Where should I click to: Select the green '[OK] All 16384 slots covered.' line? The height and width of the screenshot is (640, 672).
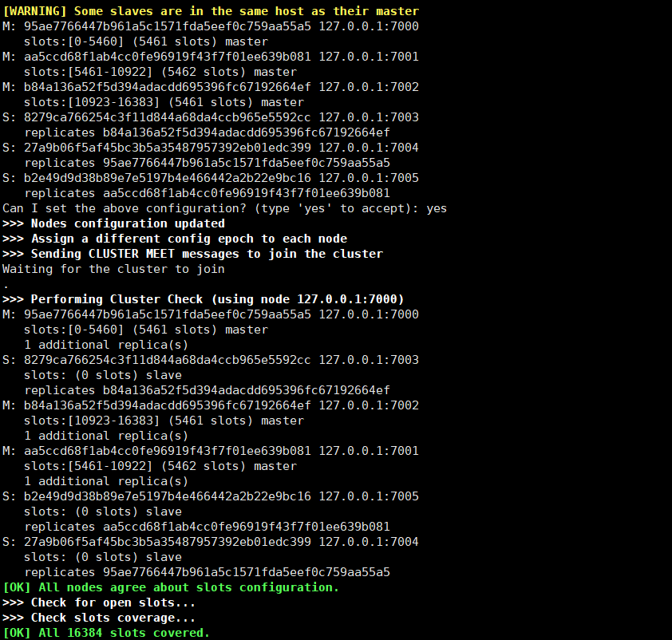click(106, 633)
